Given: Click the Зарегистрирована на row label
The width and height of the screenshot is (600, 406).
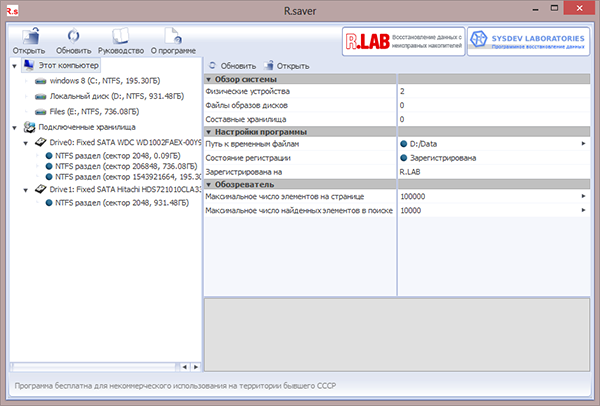Looking at the screenshot, I should tap(244, 172).
